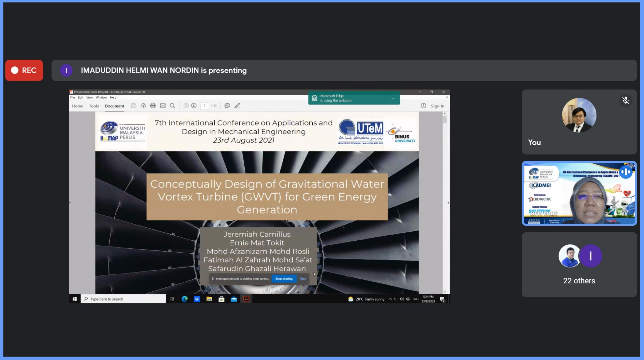Viewport: 644px width, 360px height.
Task: Click the email envelope icon in toolbar
Action: point(163,106)
